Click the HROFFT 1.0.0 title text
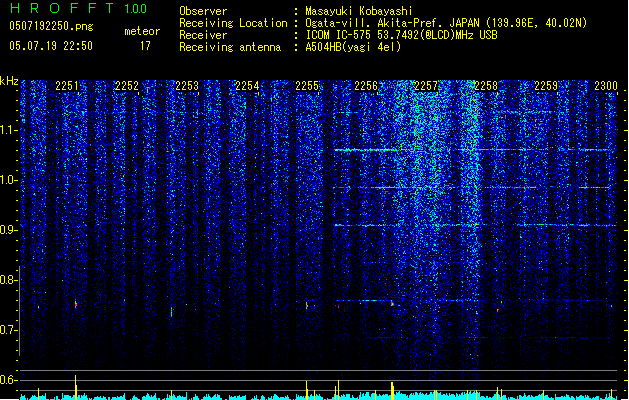 [79, 8]
